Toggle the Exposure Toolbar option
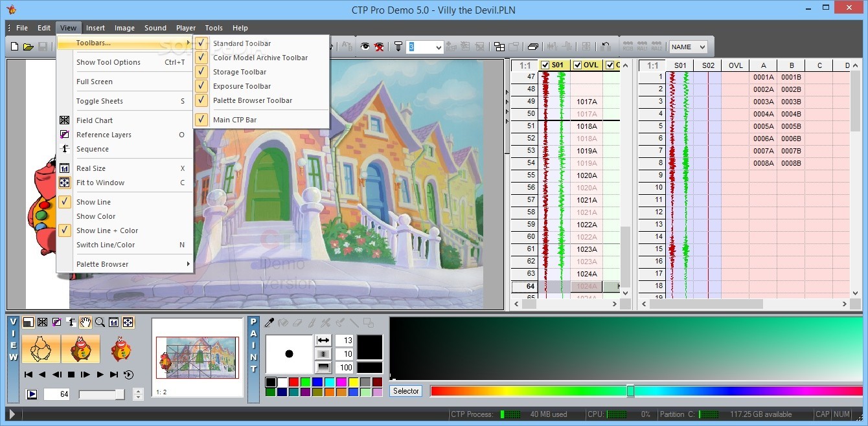The width and height of the screenshot is (868, 426). 242,86
